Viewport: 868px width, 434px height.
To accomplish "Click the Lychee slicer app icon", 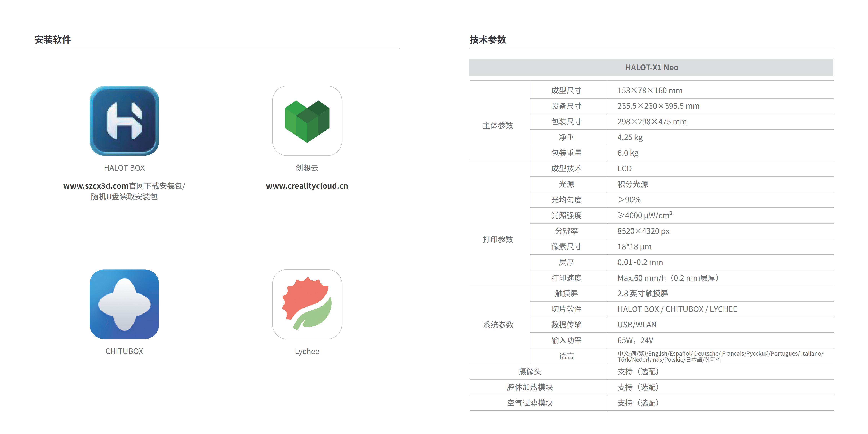I will (307, 304).
